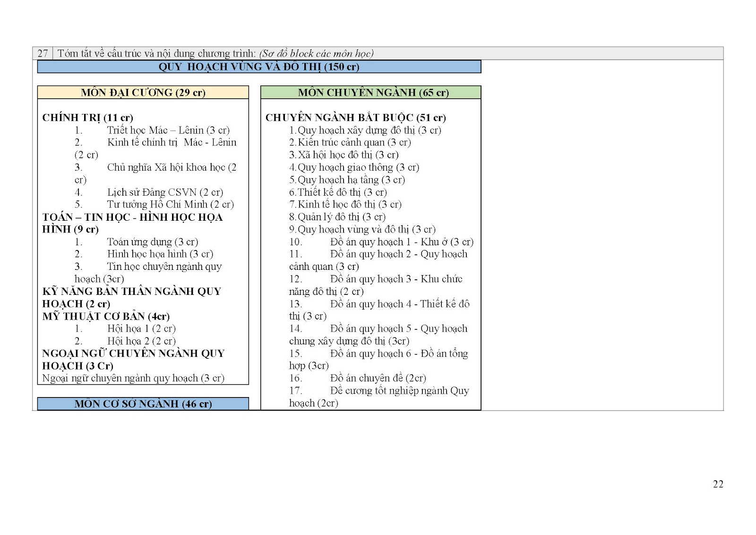
Task: Click the green 'MÔN CHUYÊN NGÀNH (65 cr)' header
Action: coord(373,93)
